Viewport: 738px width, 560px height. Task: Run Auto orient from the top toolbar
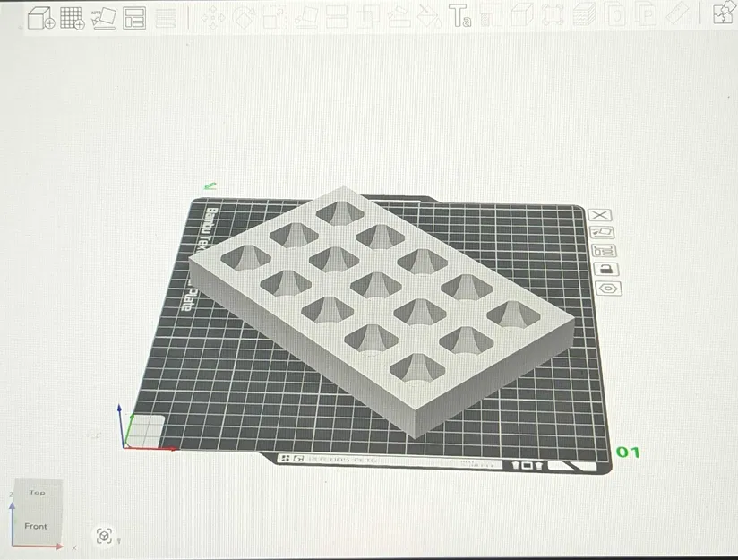[x=104, y=18]
